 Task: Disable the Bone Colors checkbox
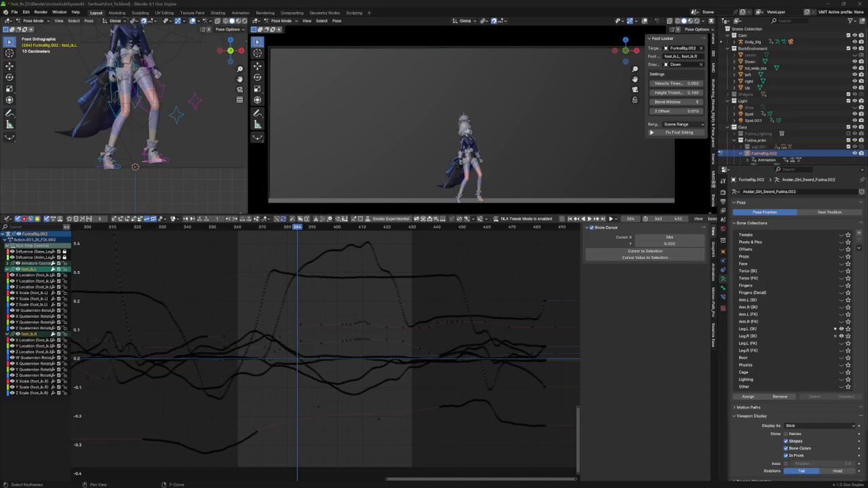(x=786, y=448)
